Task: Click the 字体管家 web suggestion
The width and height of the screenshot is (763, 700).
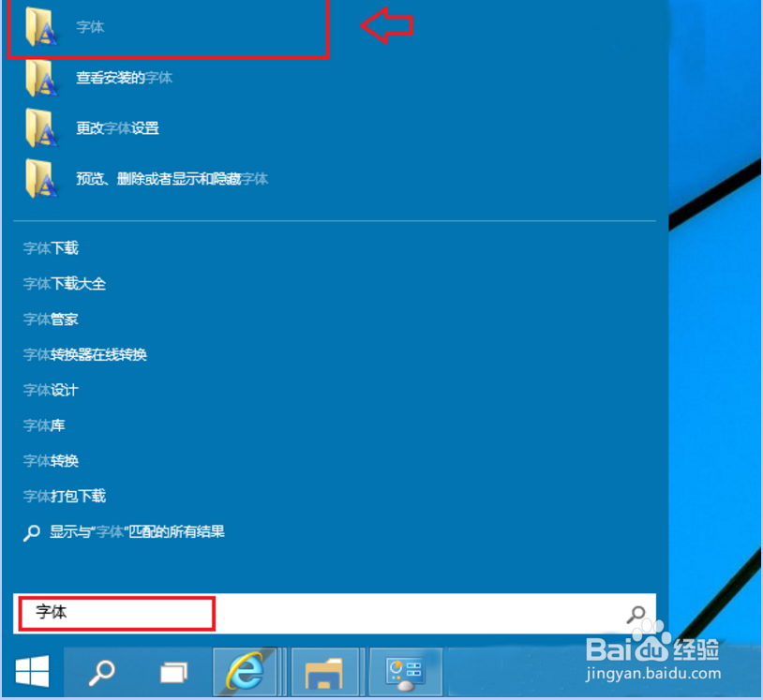Action: [50, 319]
